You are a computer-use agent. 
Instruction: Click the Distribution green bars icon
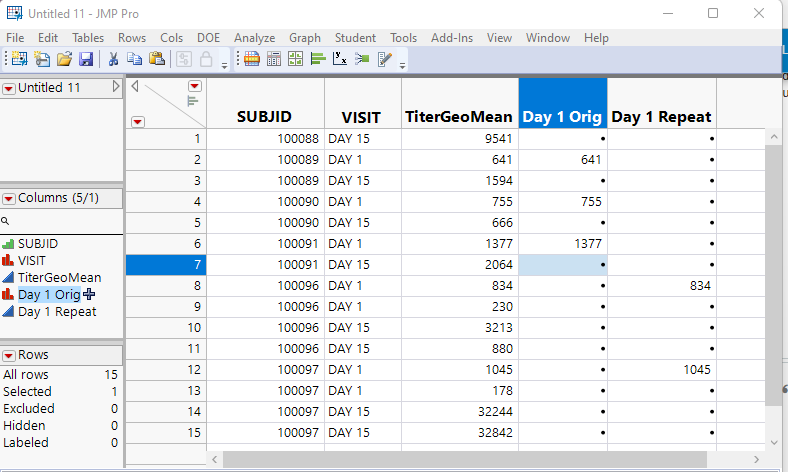click(318, 59)
